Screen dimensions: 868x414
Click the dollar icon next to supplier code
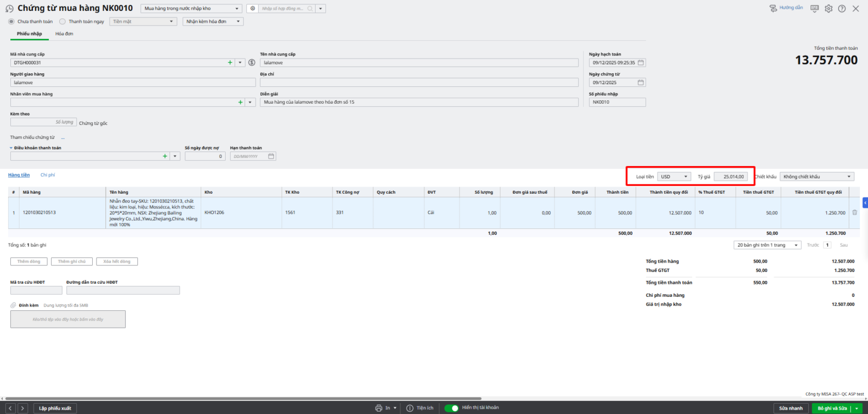pyautogui.click(x=252, y=62)
